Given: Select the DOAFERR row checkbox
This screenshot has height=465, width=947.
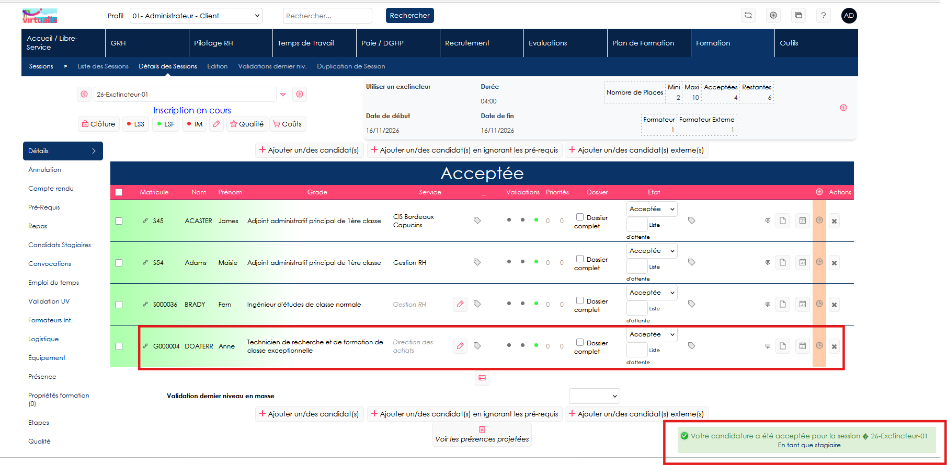Looking at the screenshot, I should coord(119,346).
